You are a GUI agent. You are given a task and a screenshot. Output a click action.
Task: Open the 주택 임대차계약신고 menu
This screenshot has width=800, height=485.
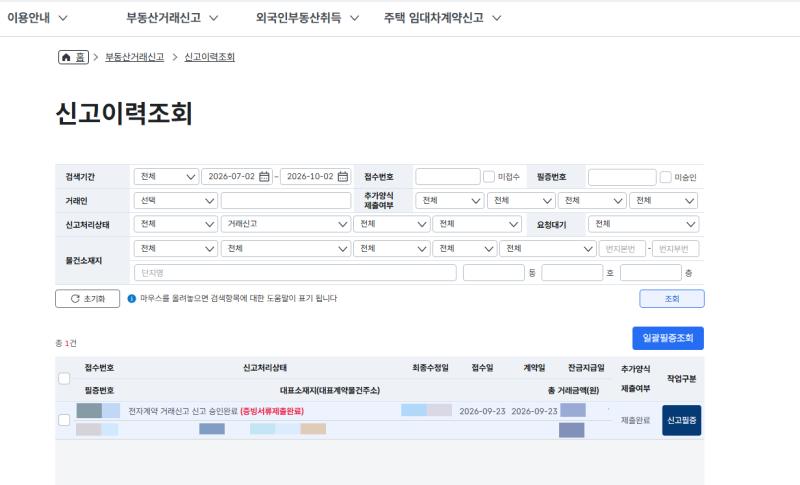tap(442, 18)
